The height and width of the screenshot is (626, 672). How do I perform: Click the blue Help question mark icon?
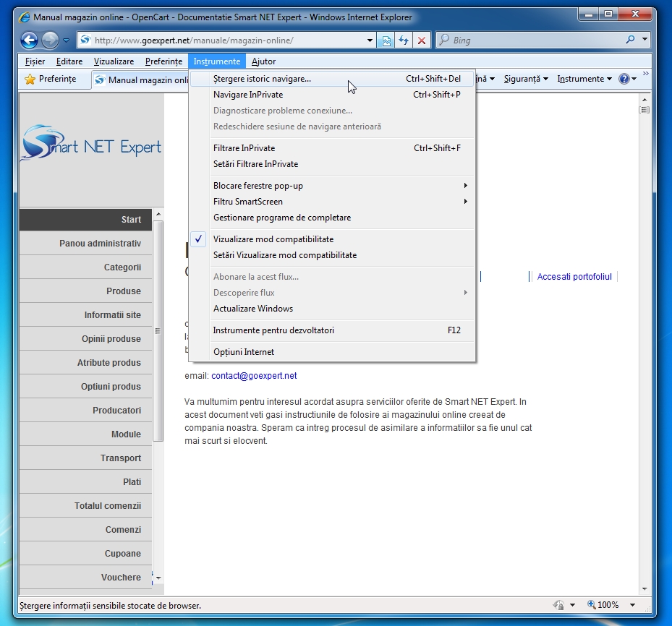point(624,79)
